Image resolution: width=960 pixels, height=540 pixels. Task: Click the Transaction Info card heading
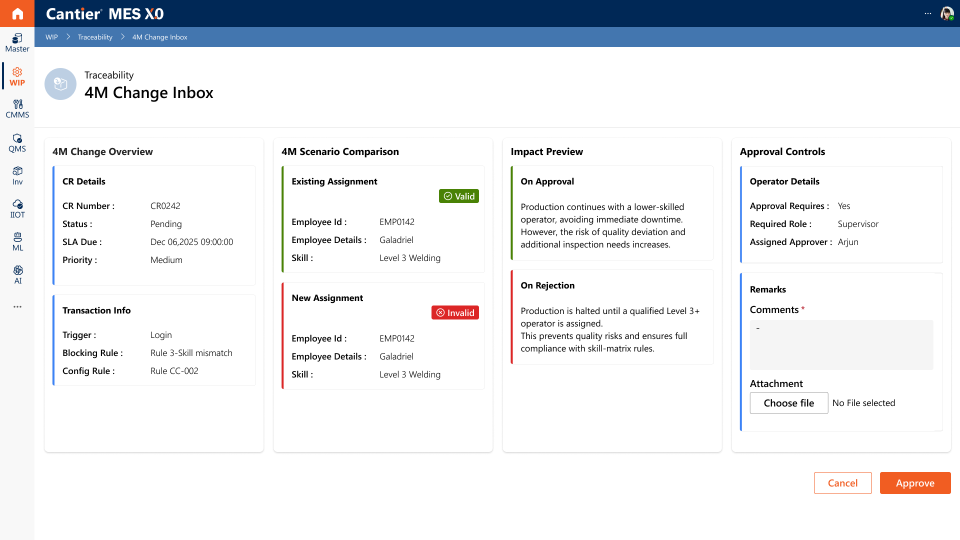tap(96, 310)
